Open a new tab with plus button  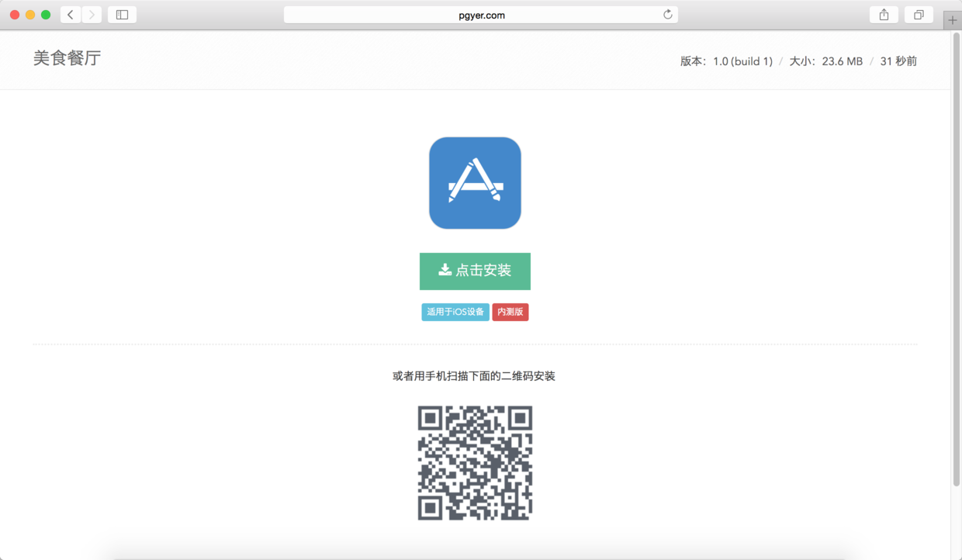[953, 21]
